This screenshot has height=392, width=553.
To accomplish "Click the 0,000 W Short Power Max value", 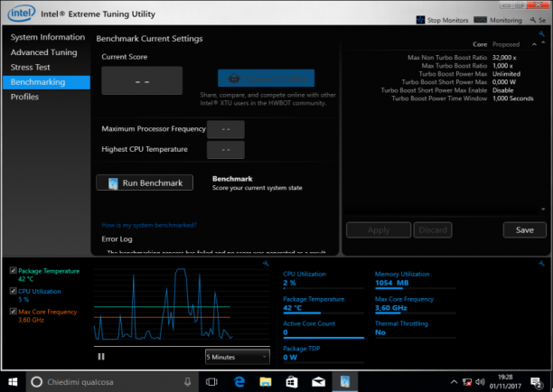I will pyautogui.click(x=503, y=82).
